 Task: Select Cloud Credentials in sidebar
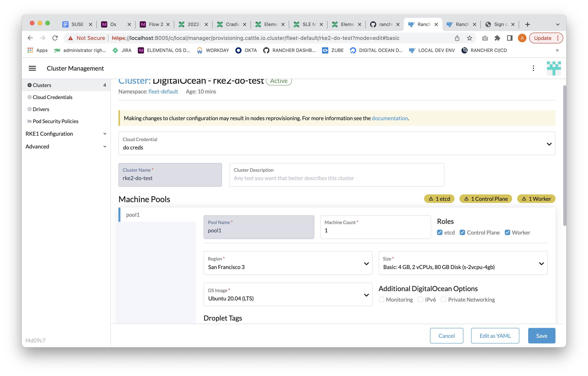coord(52,97)
